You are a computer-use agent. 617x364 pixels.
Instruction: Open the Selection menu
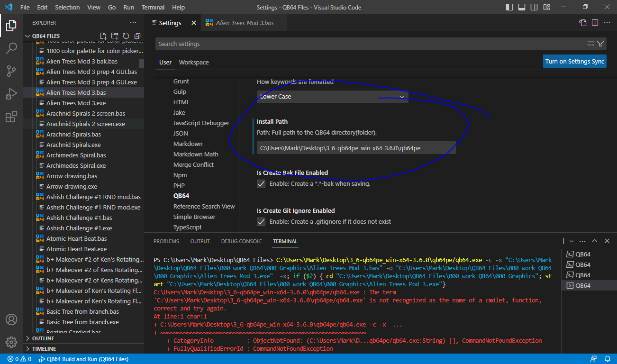(67, 7)
